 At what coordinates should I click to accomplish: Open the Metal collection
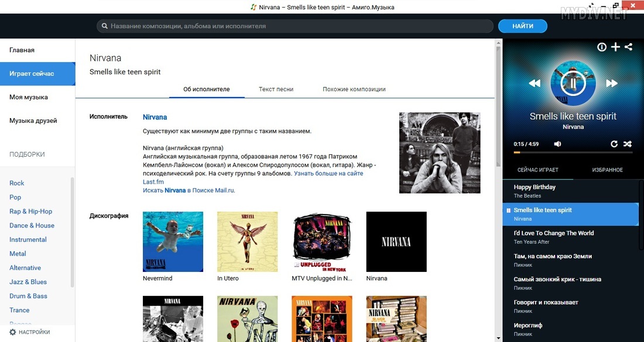pyautogui.click(x=18, y=253)
